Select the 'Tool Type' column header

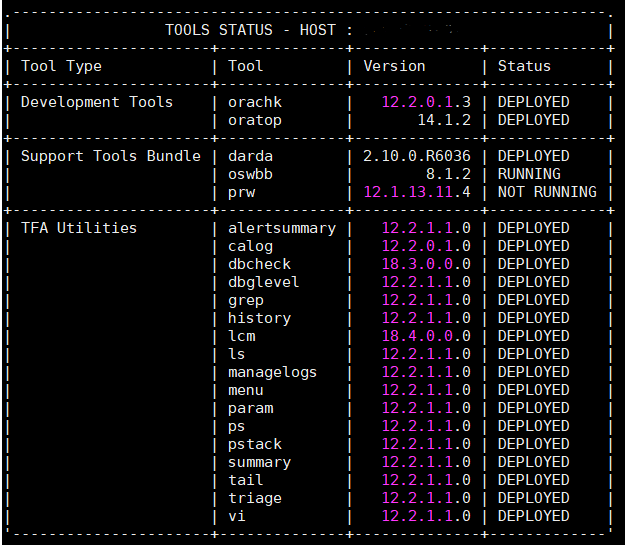61,66
